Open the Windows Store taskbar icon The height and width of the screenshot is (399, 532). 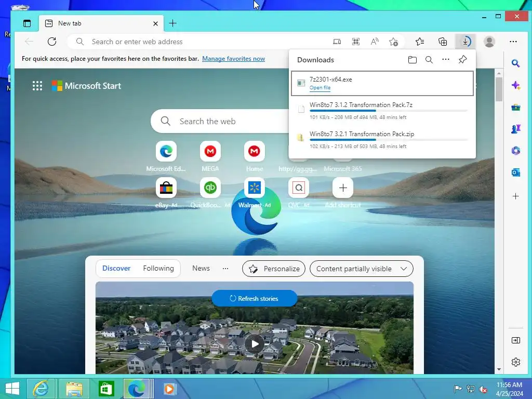click(x=106, y=389)
